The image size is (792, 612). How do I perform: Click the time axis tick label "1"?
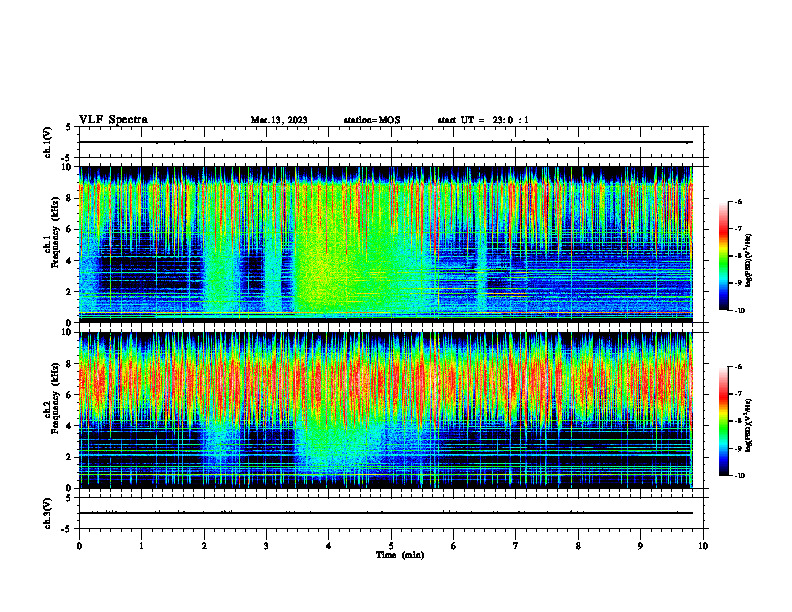click(x=141, y=546)
